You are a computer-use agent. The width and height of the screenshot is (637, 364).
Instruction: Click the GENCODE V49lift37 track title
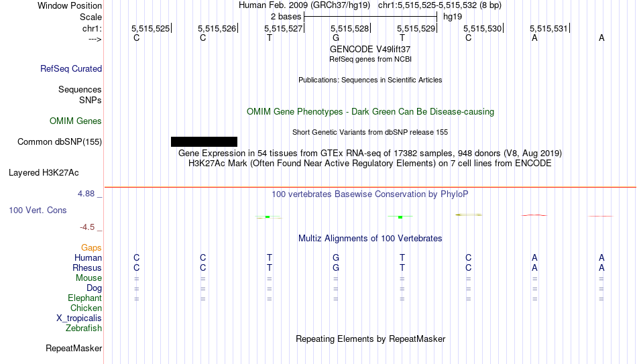point(370,49)
